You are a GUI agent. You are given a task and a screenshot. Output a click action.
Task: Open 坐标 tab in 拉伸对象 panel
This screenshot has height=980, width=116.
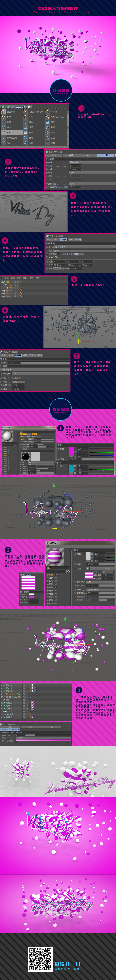click(x=71, y=156)
